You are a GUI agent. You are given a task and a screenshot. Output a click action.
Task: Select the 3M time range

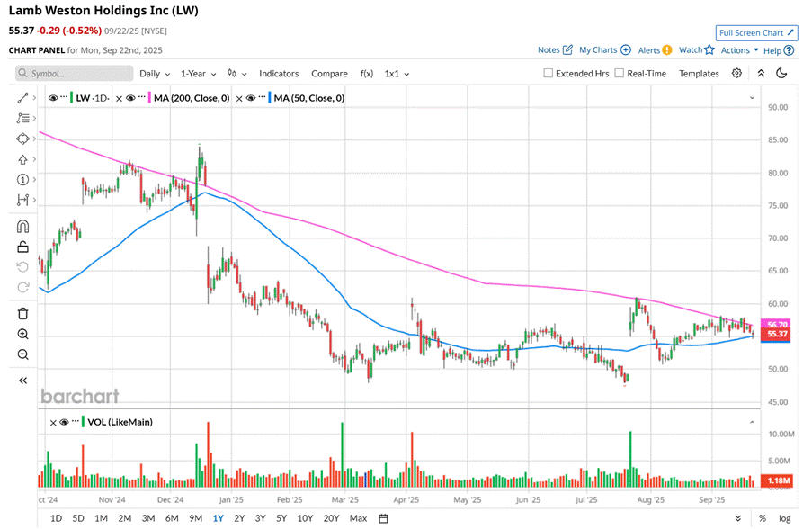148,518
